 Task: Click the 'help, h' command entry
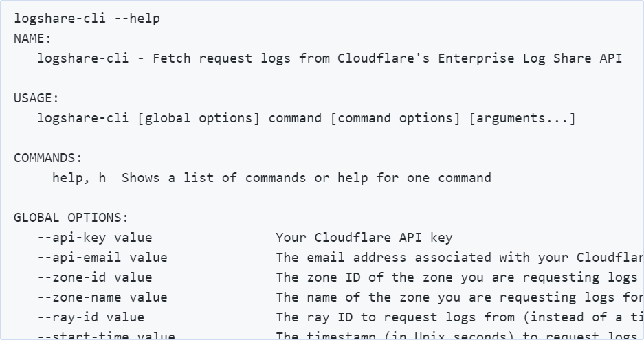[79, 178]
